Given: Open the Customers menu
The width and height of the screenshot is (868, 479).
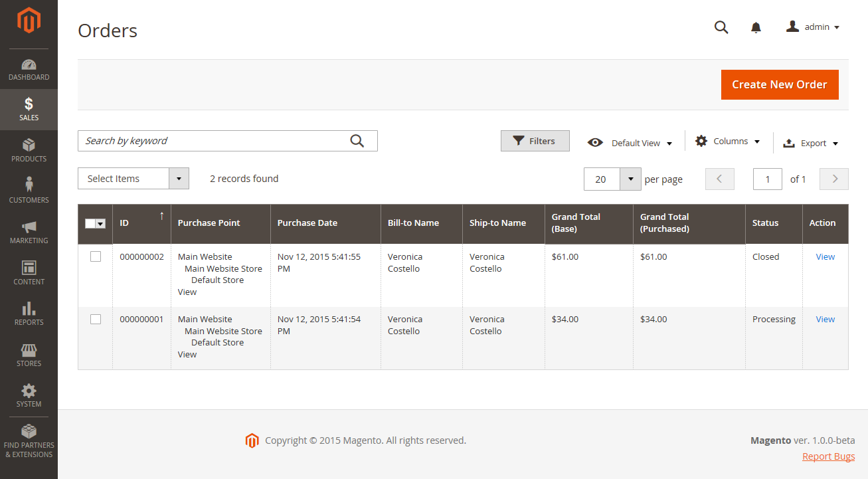Looking at the screenshot, I should [x=29, y=191].
